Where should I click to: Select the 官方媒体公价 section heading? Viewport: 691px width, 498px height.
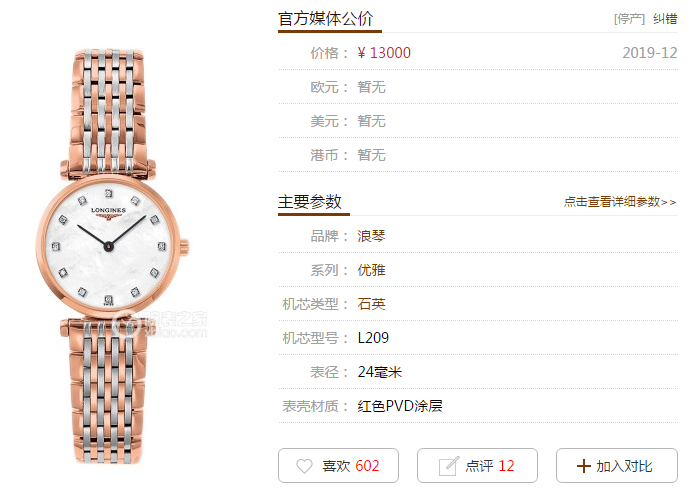(x=325, y=19)
